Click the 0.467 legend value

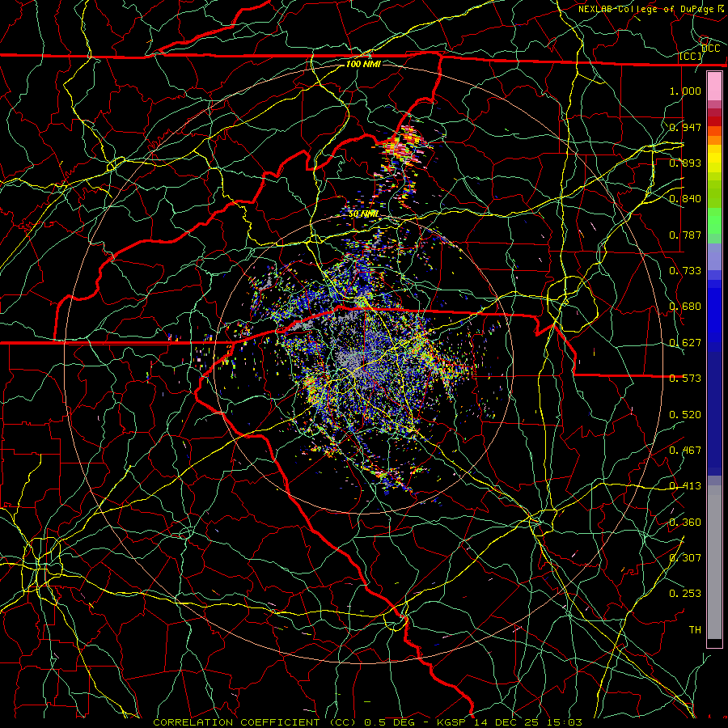click(x=685, y=450)
